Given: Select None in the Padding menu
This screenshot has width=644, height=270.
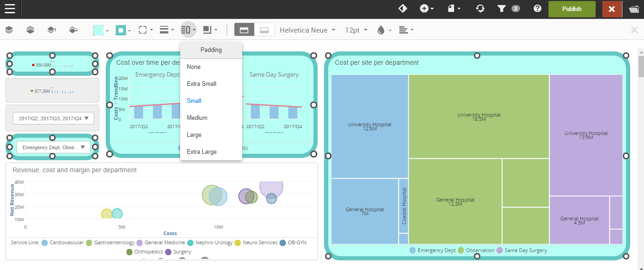Looking at the screenshot, I should tap(194, 67).
